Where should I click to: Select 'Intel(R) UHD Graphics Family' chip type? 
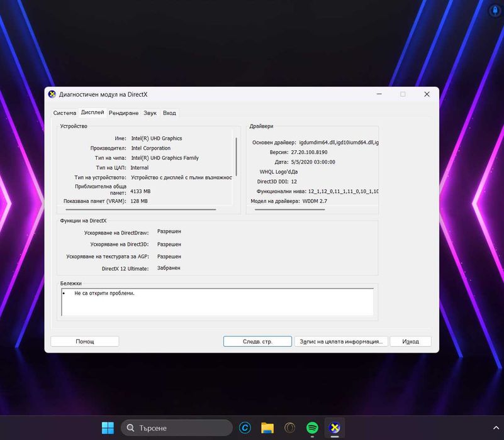tap(165, 158)
